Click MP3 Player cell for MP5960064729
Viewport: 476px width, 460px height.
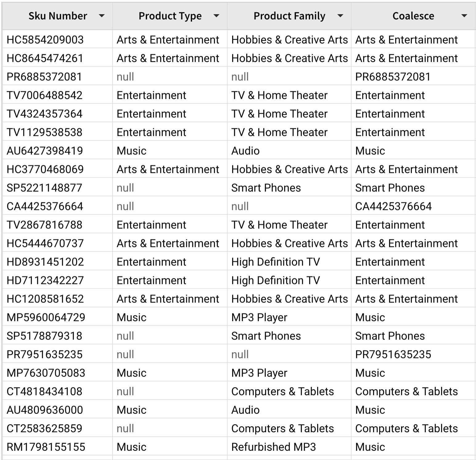click(259, 317)
